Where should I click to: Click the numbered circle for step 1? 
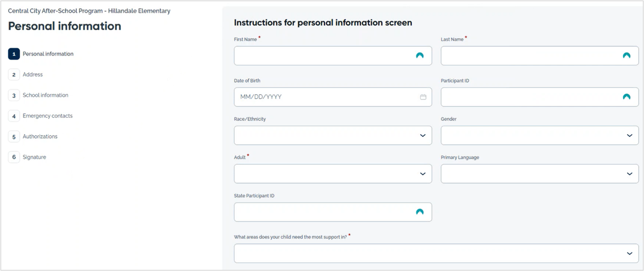[14, 54]
